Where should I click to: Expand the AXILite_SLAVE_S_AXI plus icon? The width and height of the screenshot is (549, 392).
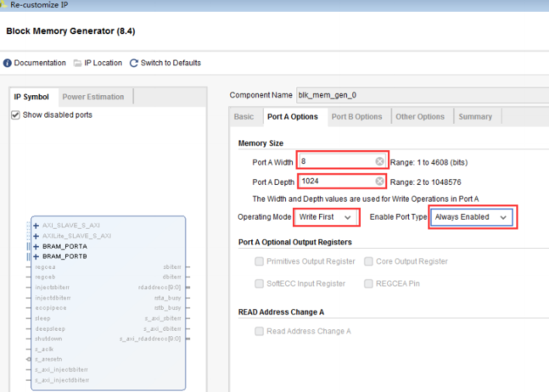point(36,236)
